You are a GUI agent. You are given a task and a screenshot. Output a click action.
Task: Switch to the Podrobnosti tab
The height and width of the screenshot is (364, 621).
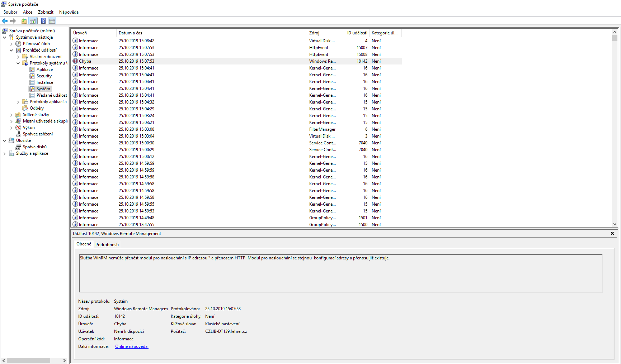(x=107, y=245)
